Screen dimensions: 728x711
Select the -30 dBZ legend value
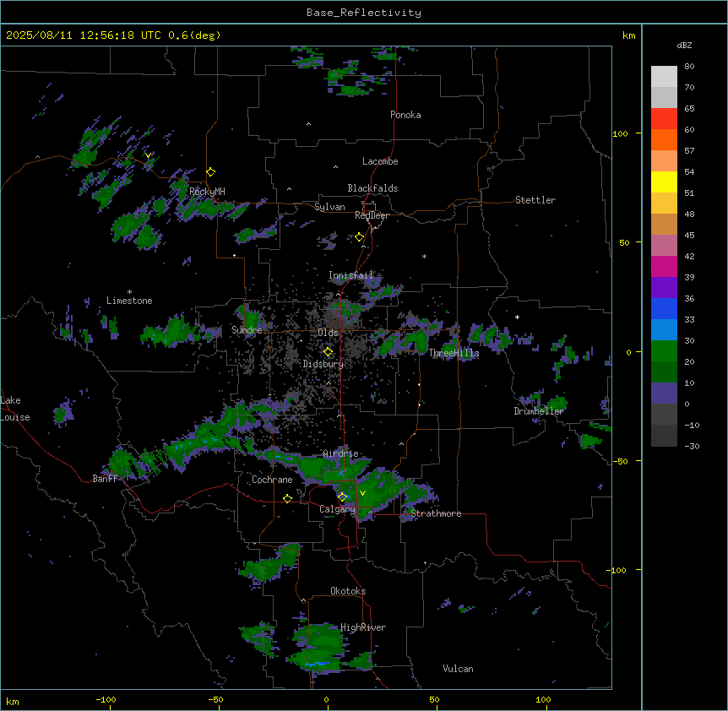click(x=692, y=447)
